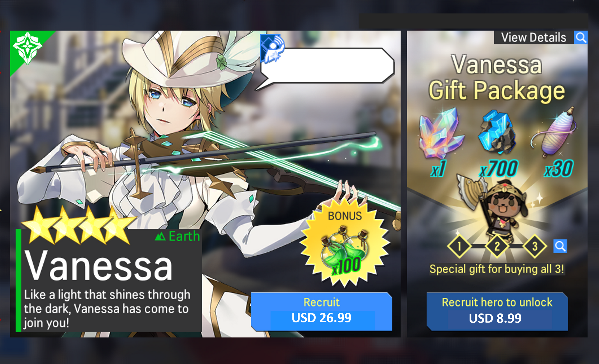Click Recruit hero to unlock USD 8.99
Image resolution: width=599 pixels, height=364 pixels.
pos(497,311)
